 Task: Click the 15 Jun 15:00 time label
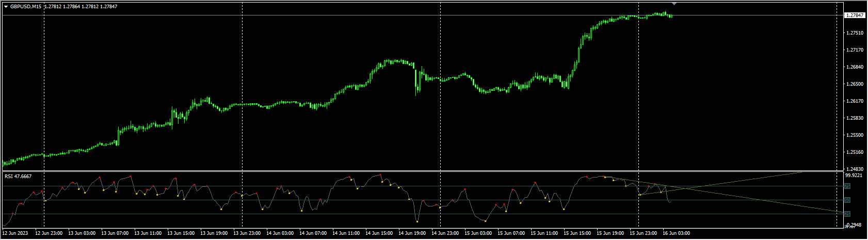pos(577,234)
